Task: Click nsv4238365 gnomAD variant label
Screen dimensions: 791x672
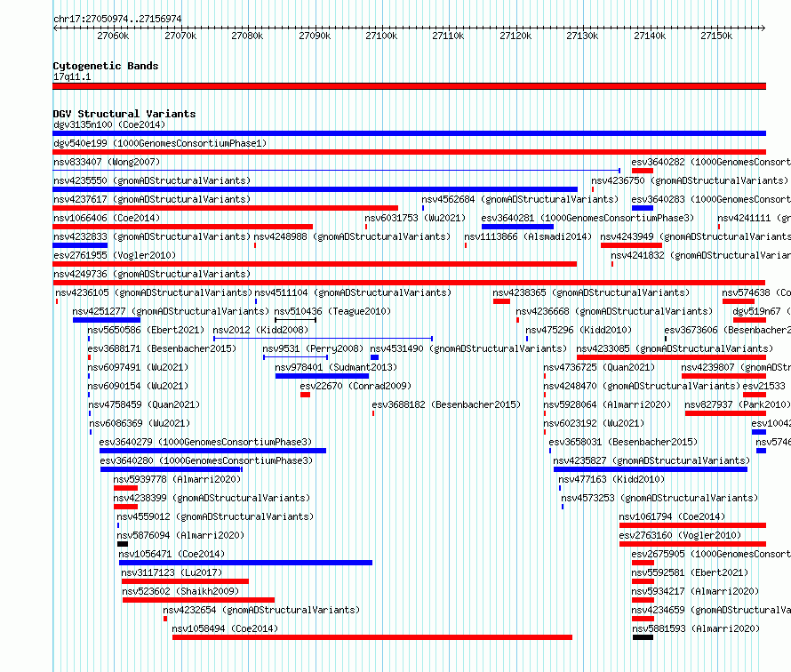Action: click(591, 292)
